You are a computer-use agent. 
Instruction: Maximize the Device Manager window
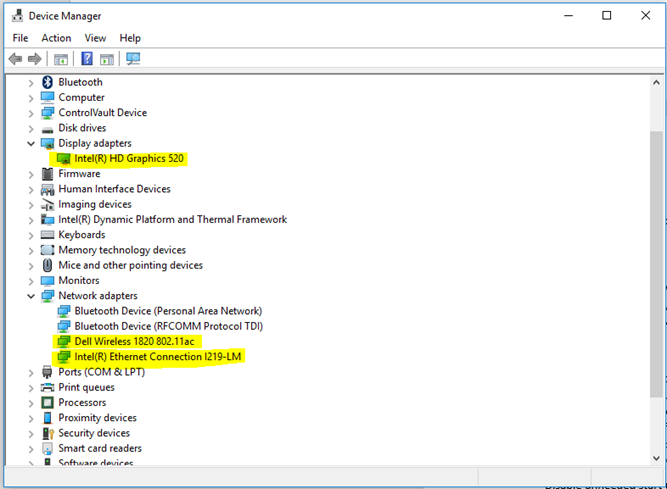coord(607,16)
